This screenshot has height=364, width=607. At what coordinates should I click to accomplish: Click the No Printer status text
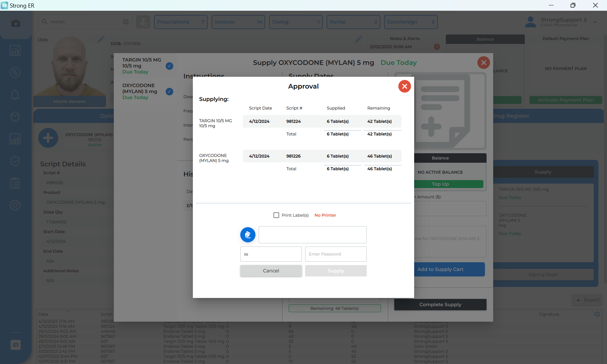(x=325, y=215)
